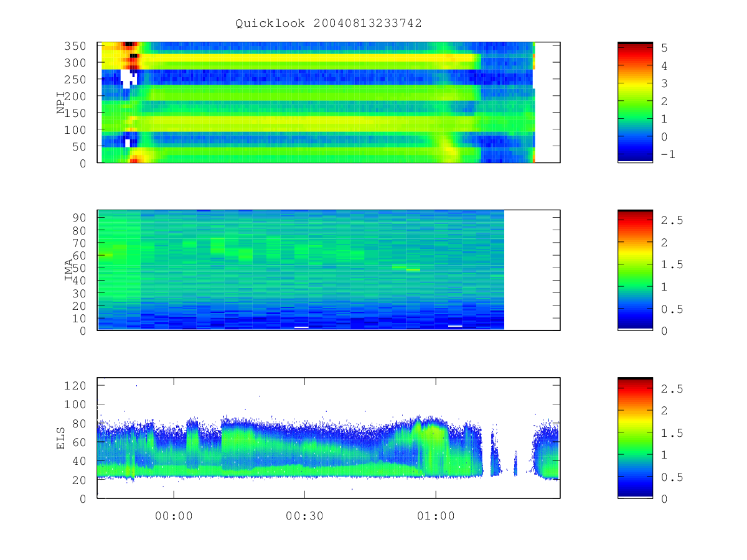Click the ELS y-axis label
The width and height of the screenshot is (747, 560).
point(61,439)
